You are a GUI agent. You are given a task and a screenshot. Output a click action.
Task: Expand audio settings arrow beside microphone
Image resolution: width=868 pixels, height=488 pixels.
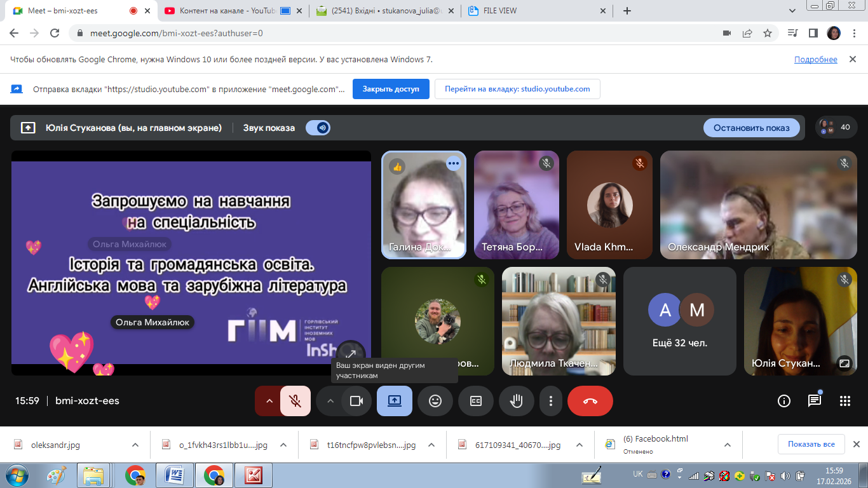269,401
